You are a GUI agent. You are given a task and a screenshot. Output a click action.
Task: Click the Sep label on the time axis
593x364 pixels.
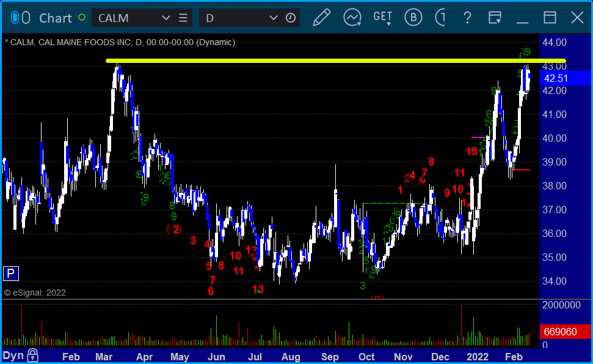(330, 357)
